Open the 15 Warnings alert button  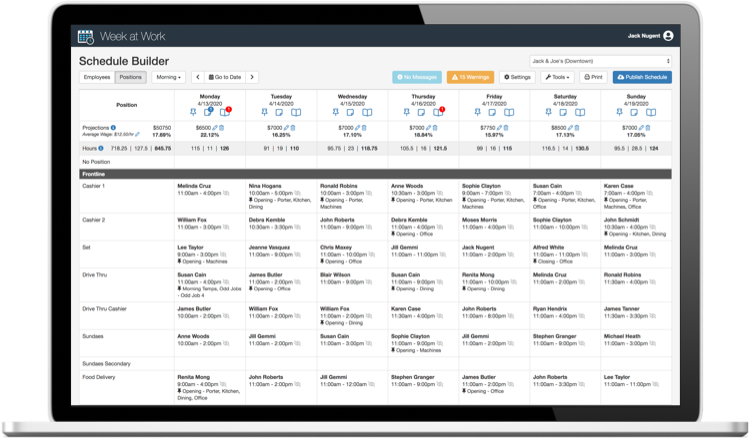tap(470, 76)
